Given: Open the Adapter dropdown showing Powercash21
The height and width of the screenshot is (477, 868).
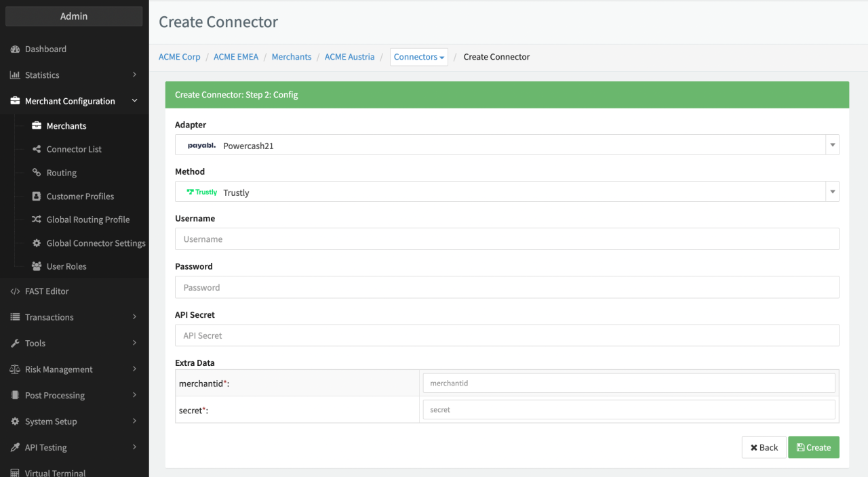Looking at the screenshot, I should coord(507,145).
